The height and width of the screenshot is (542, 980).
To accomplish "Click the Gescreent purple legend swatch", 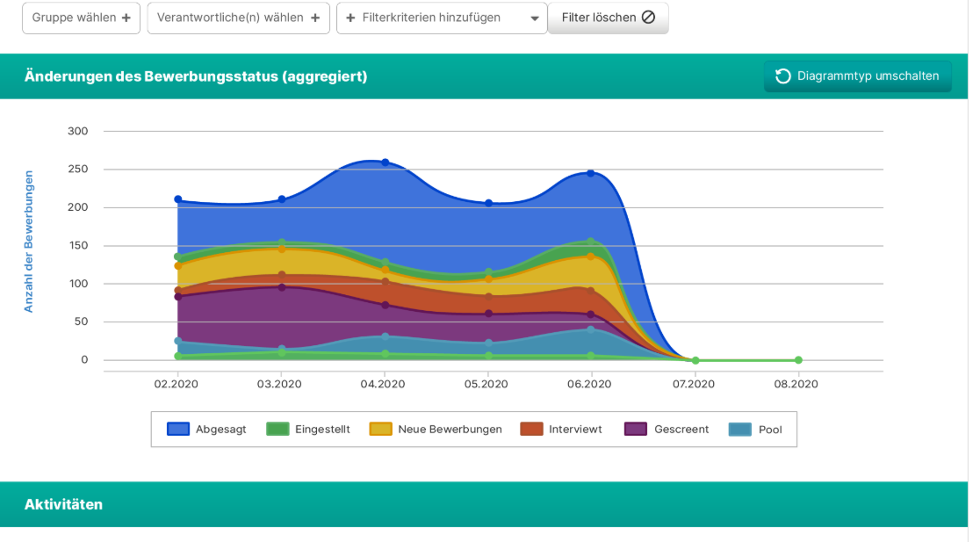I will pyautogui.click(x=636, y=430).
